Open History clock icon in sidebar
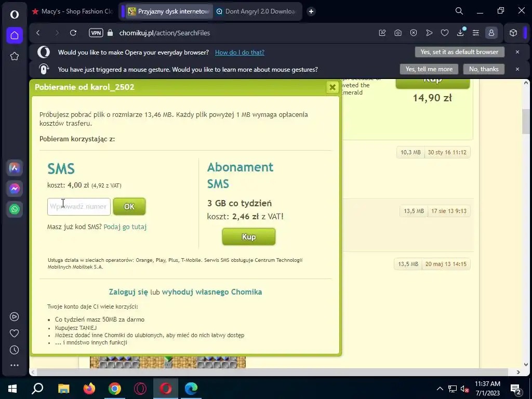 (x=14, y=350)
